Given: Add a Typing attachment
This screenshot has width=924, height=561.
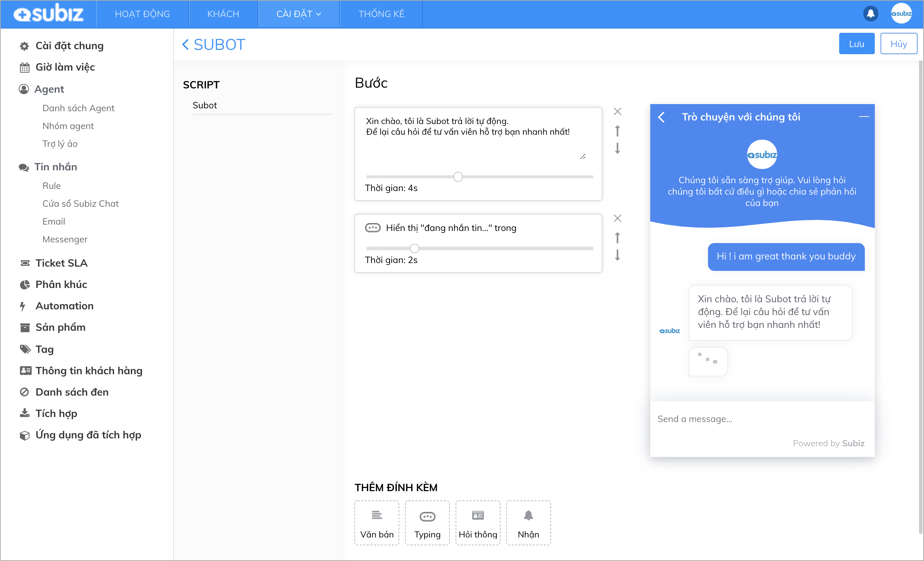Looking at the screenshot, I should (x=427, y=523).
